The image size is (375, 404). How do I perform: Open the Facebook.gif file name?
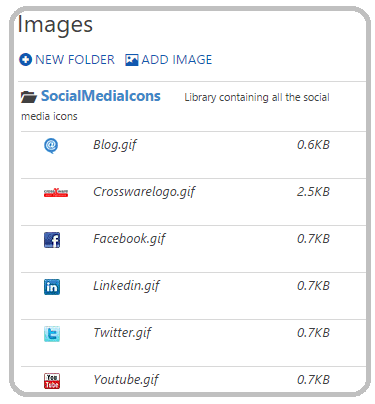pyautogui.click(x=130, y=239)
